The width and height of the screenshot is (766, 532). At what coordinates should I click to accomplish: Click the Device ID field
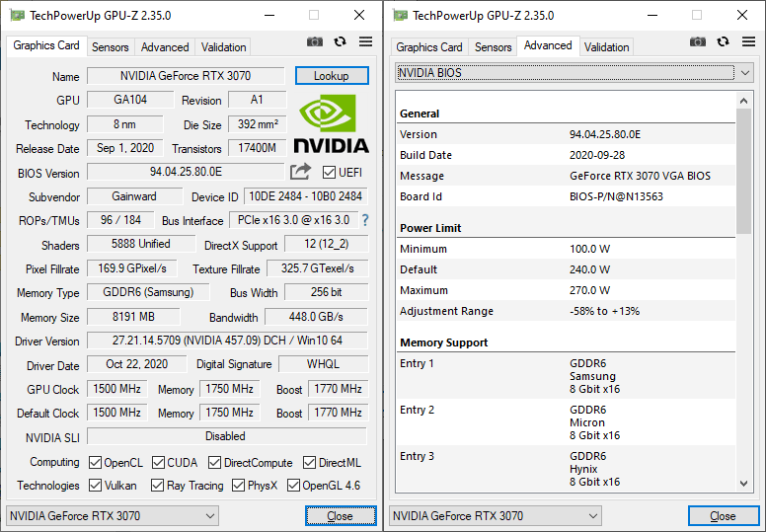(x=306, y=196)
